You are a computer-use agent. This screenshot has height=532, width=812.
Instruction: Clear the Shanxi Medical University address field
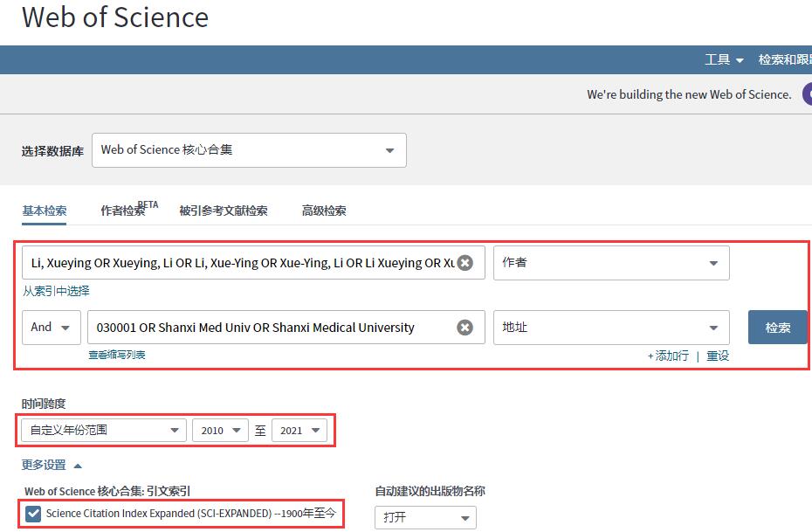click(463, 327)
